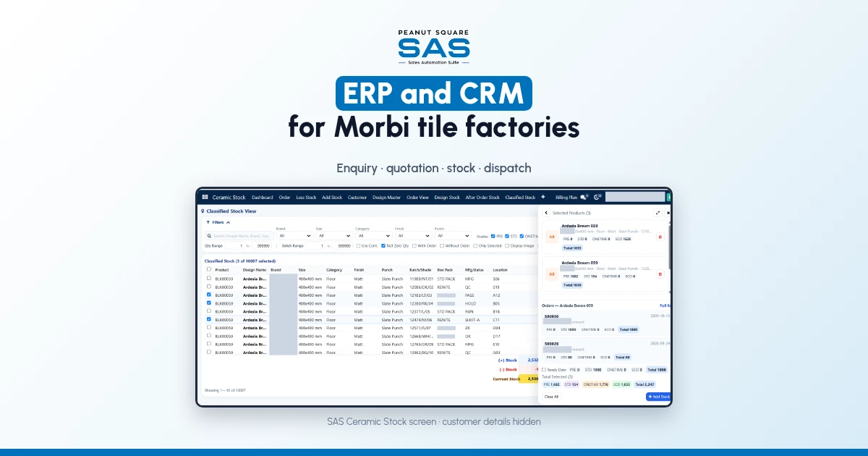Check the row with batch 11989/NT/01
Image resolution: width=868 pixels, height=456 pixels.
tap(209, 278)
